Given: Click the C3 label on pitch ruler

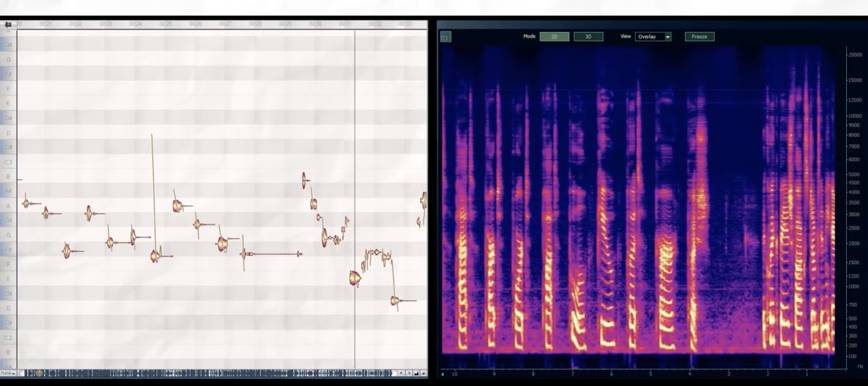Looking at the screenshot, I should tap(8, 162).
